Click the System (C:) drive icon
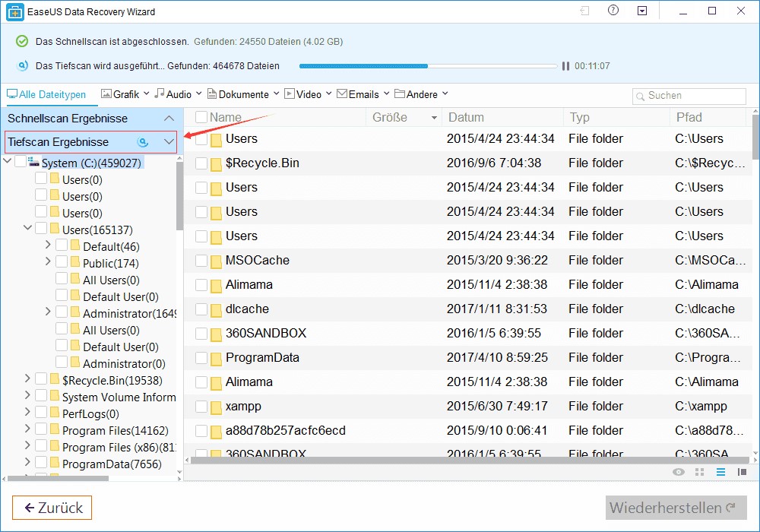 [x=33, y=161]
